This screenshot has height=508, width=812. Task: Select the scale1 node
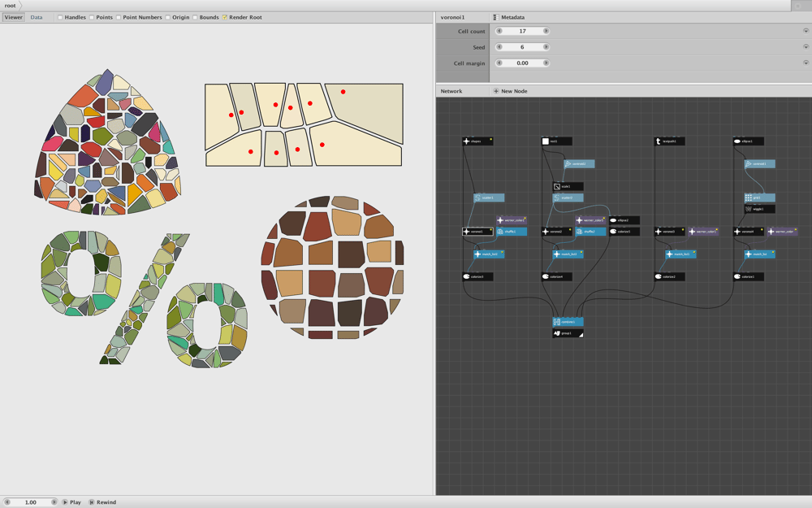tap(568, 186)
